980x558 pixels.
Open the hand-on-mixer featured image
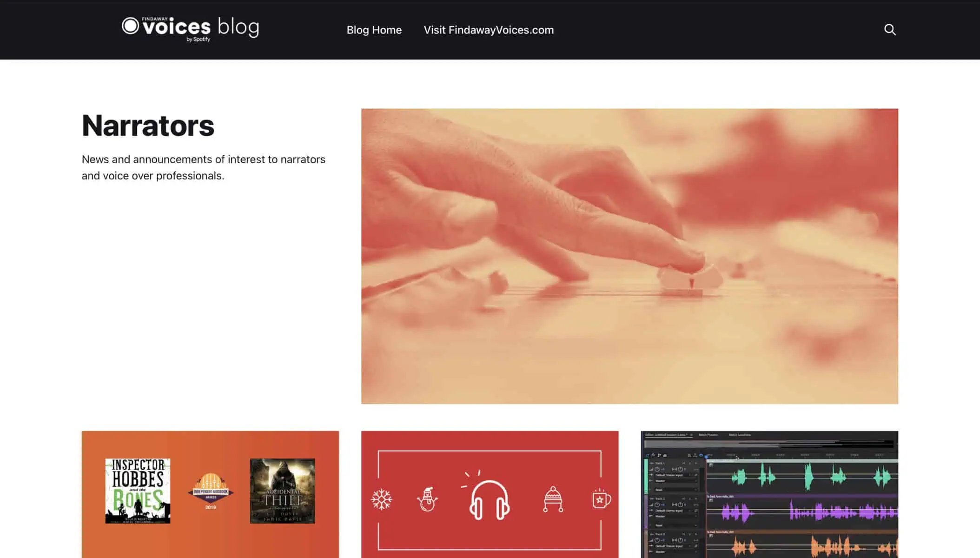(x=629, y=256)
